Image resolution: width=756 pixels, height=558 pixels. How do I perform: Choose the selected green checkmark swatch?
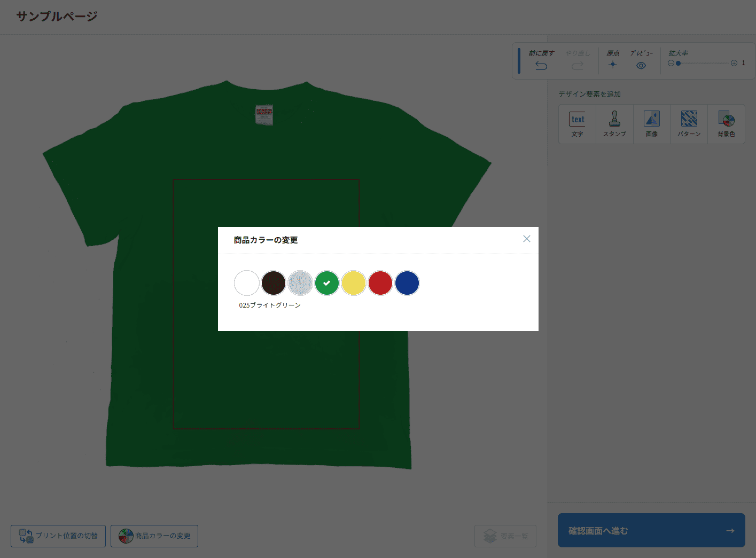coord(327,283)
